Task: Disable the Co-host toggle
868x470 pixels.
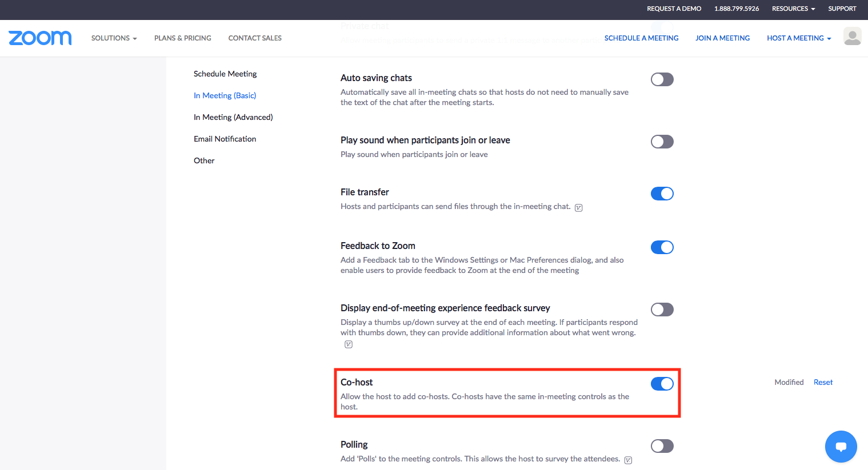Action: coord(662,384)
